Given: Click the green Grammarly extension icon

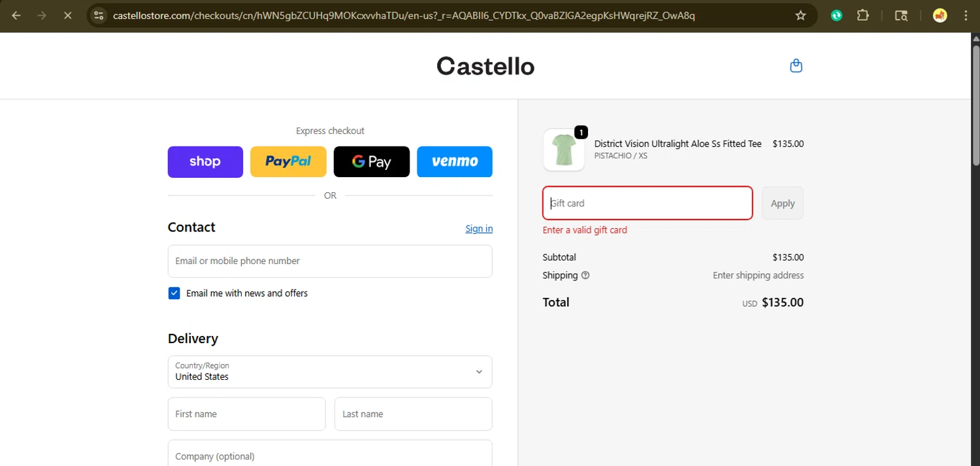Looking at the screenshot, I should [x=836, y=16].
